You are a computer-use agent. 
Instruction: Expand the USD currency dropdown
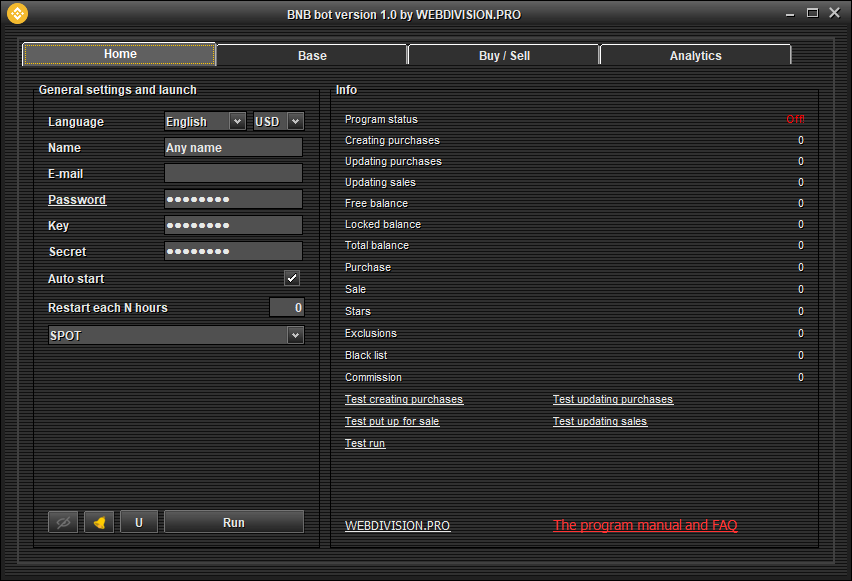[x=278, y=121]
